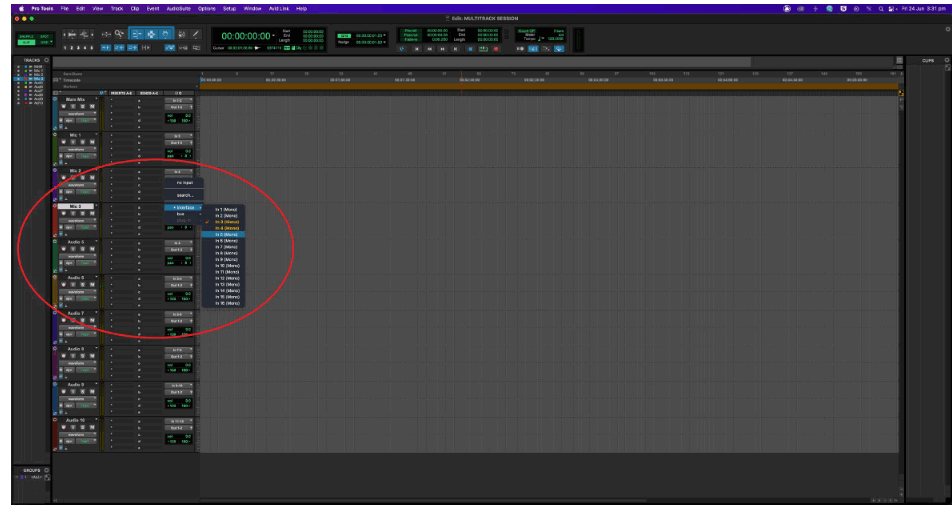The width and height of the screenshot is (952, 510).
Task: Open the Setup menu
Action: tap(228, 8)
